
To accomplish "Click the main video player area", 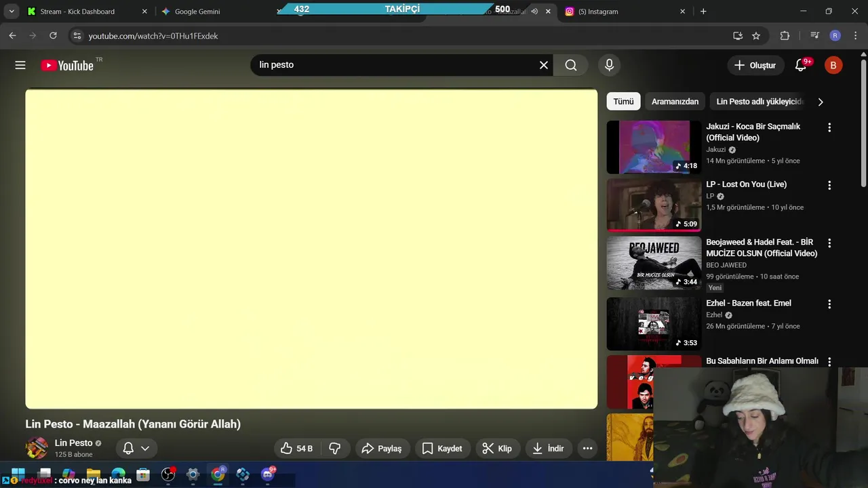I will point(311,249).
